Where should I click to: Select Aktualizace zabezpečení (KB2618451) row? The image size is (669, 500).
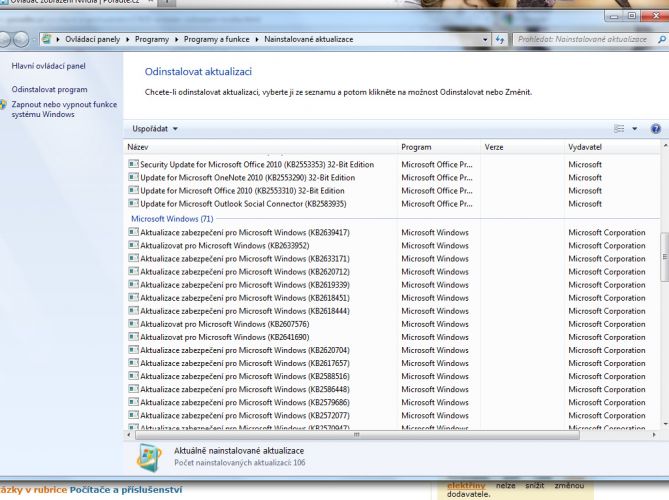(244, 298)
